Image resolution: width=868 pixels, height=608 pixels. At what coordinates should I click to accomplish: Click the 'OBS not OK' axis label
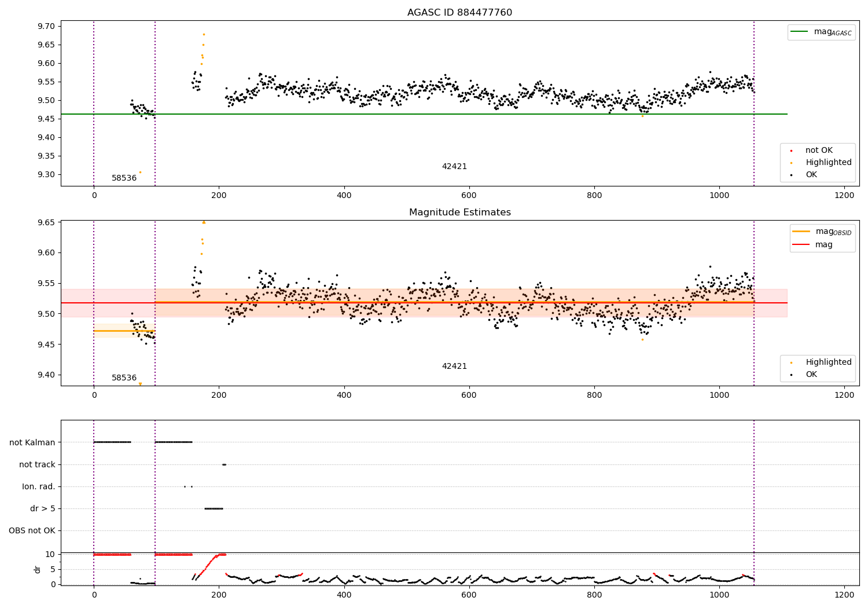32,531
